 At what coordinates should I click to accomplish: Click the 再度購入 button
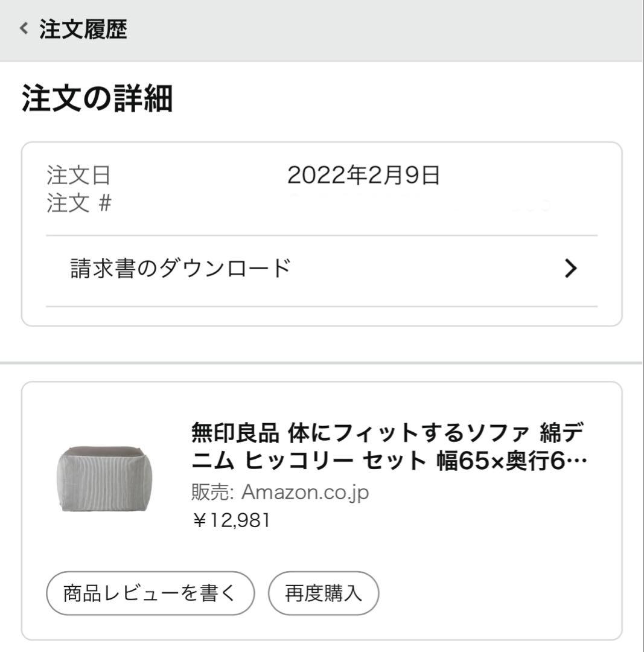pyautogui.click(x=324, y=593)
